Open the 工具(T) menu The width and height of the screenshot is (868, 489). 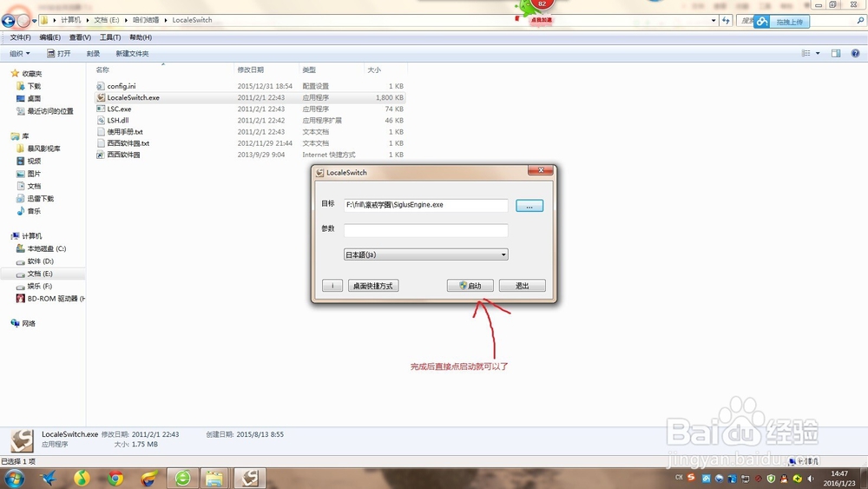click(110, 37)
